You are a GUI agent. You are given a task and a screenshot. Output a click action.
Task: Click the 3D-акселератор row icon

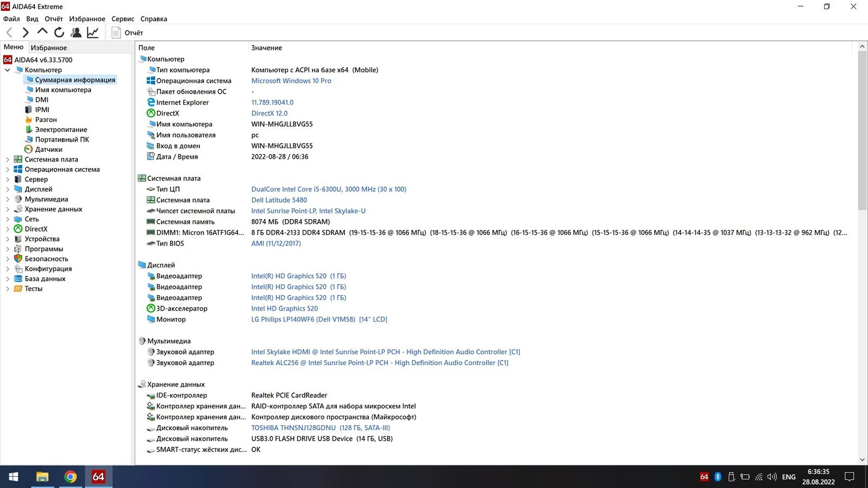[151, 309]
